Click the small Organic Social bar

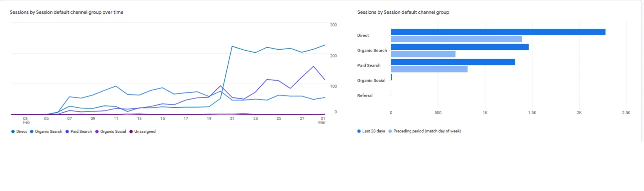point(391,77)
